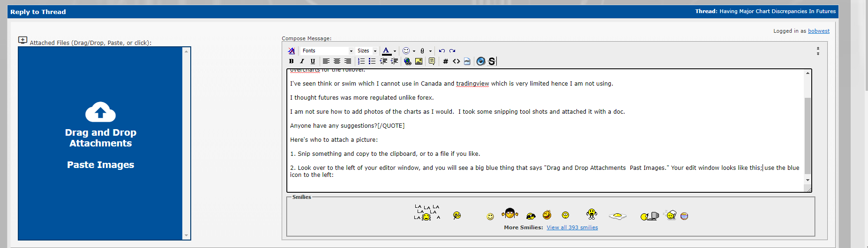Click the cloud upload icon
The image size is (868, 248).
pos(100,111)
